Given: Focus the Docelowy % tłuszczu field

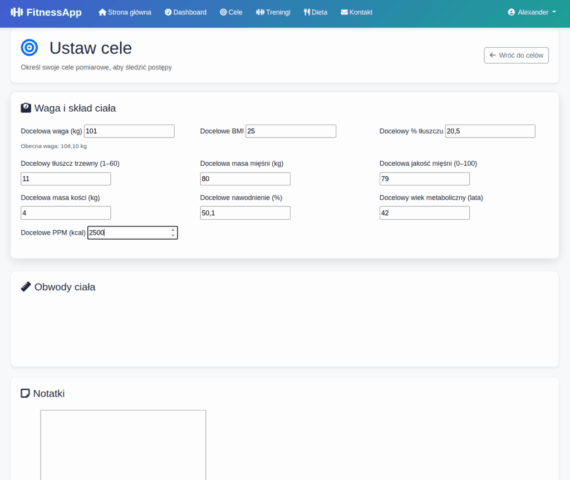Looking at the screenshot, I should pos(490,131).
